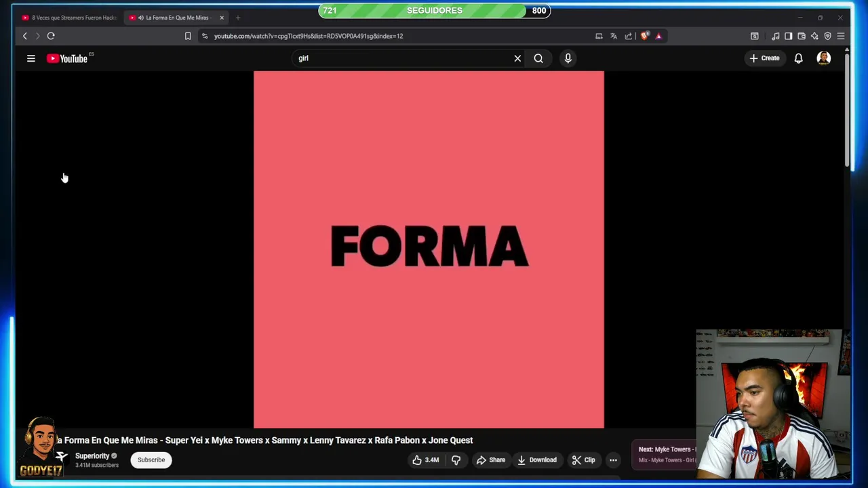The width and height of the screenshot is (868, 488).
Task: Open a new browser tab
Action: 238,18
